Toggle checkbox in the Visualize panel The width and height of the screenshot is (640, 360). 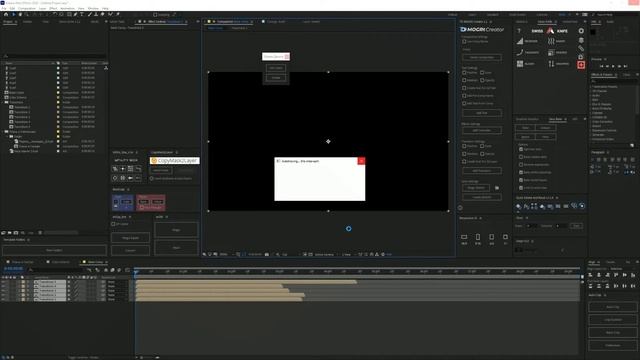[x=113, y=224]
